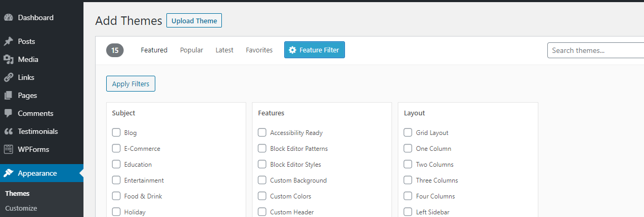Switch to the Popular themes tab

191,50
